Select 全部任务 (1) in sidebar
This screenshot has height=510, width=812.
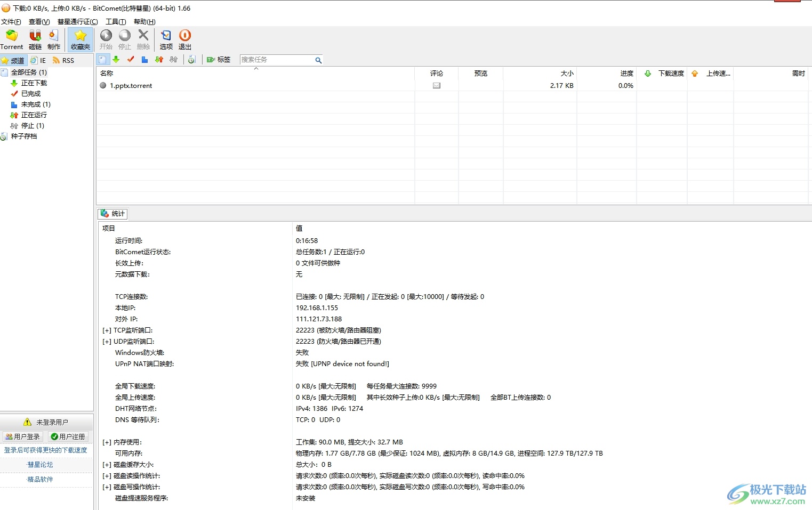[29, 72]
